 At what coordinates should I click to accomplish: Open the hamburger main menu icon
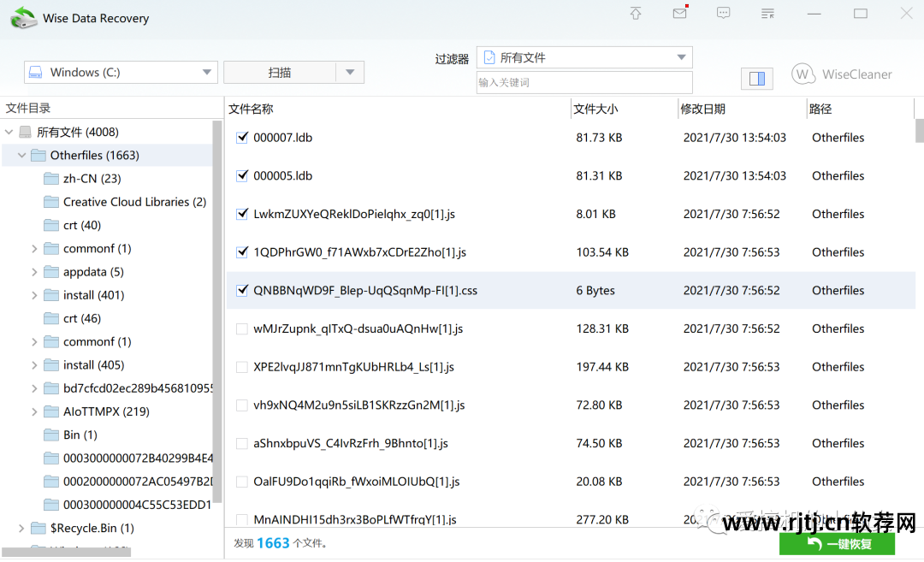[x=767, y=14]
